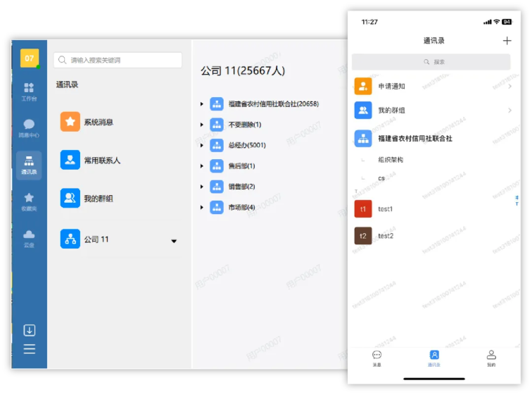Open 工作台 in the left sidebar
Image resolution: width=532 pixels, height=395 pixels.
[29, 91]
